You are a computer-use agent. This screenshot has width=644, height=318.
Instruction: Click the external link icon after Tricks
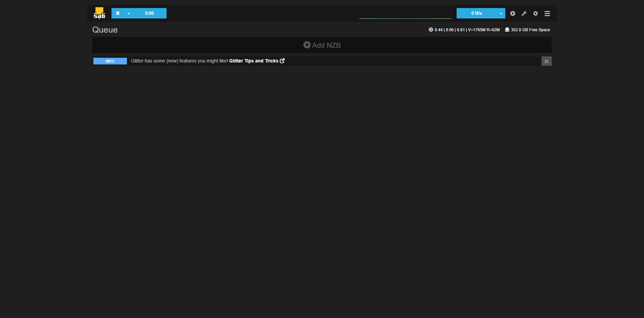[x=282, y=61]
